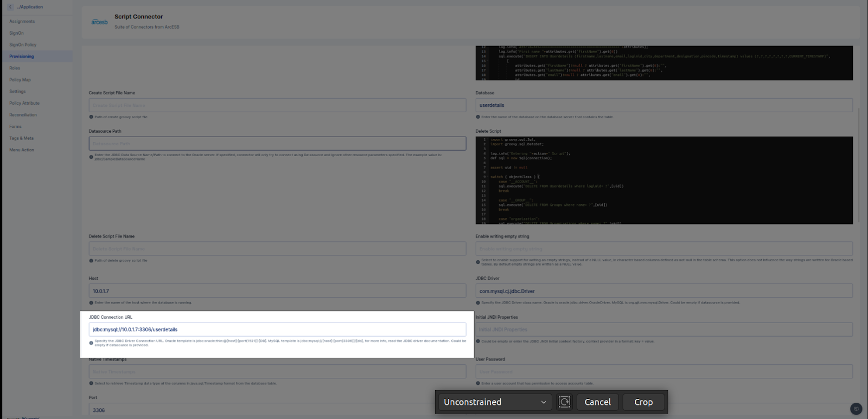This screenshot has width=868, height=419.
Task: Open Provisioning in the sidebar
Action: click(22, 56)
